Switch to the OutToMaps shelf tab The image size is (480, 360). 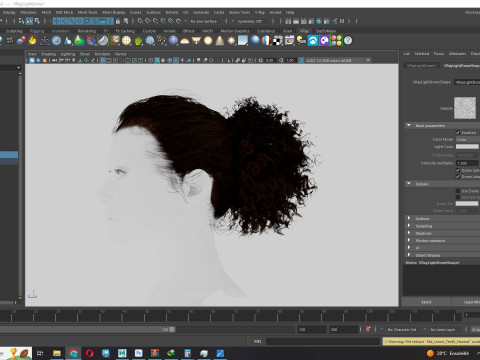point(326,31)
